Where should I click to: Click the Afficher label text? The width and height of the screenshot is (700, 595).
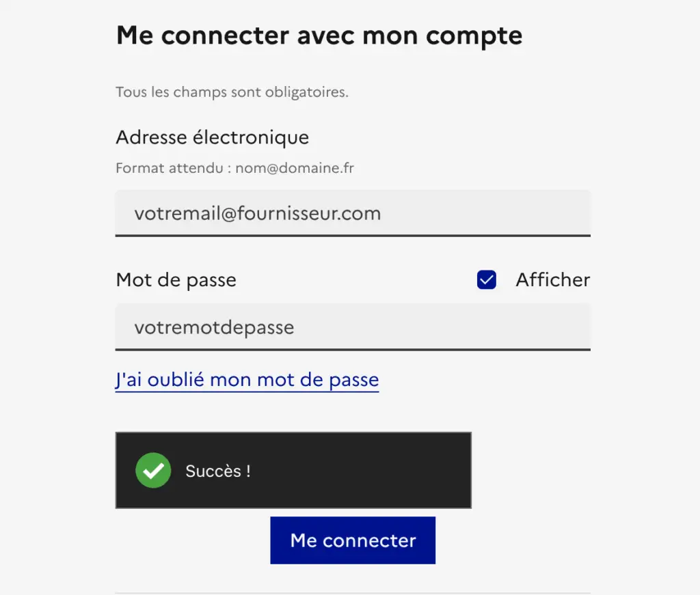pos(552,279)
